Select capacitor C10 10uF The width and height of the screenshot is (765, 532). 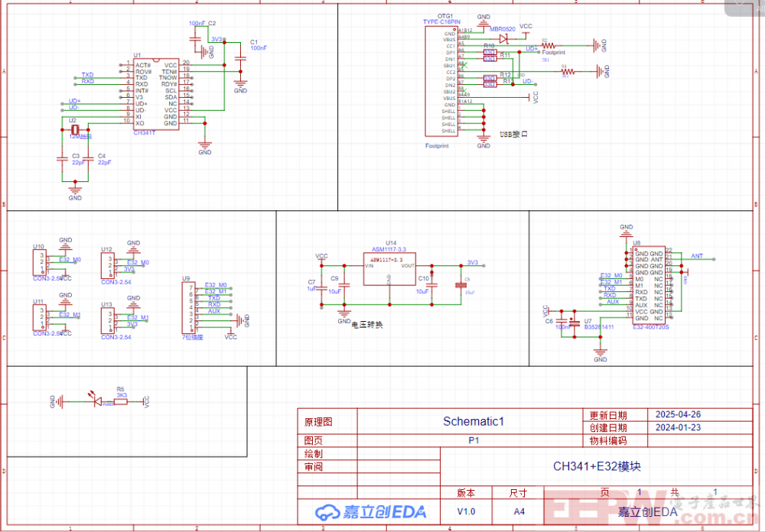coord(431,285)
